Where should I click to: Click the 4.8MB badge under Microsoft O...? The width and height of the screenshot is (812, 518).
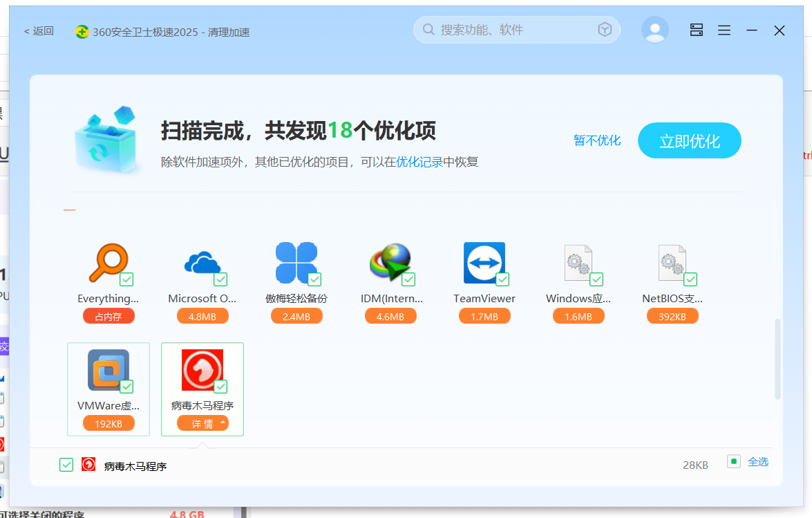pos(202,317)
